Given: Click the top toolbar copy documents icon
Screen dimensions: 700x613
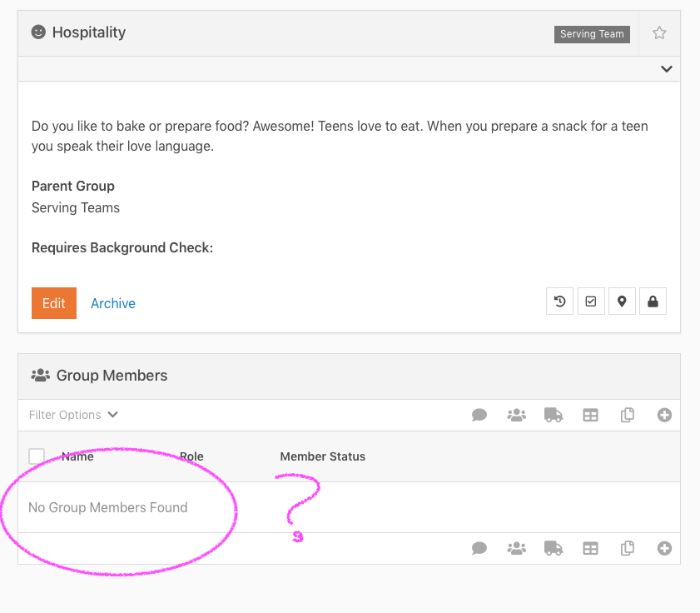Looking at the screenshot, I should [628, 415].
